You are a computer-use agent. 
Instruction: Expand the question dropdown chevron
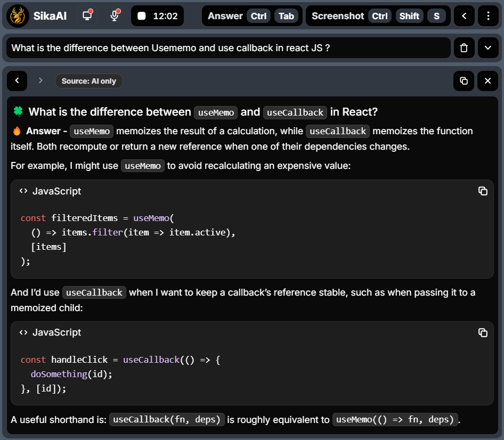[488, 48]
